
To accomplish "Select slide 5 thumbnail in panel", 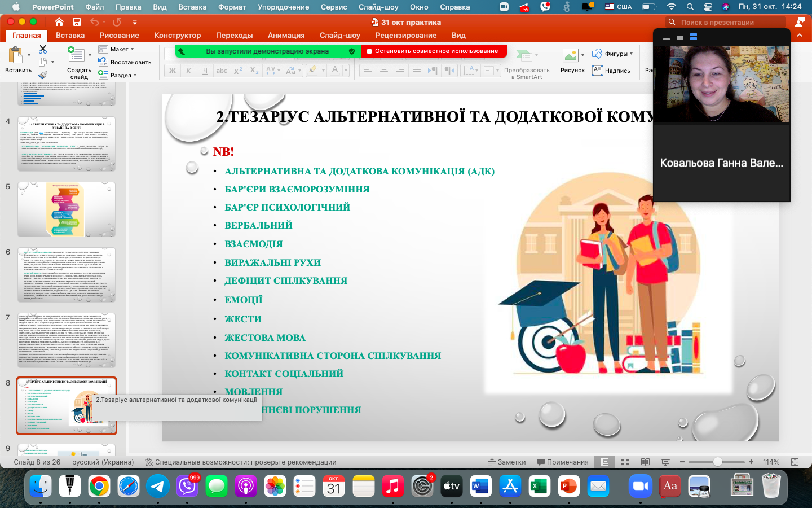I will pyautogui.click(x=67, y=209).
